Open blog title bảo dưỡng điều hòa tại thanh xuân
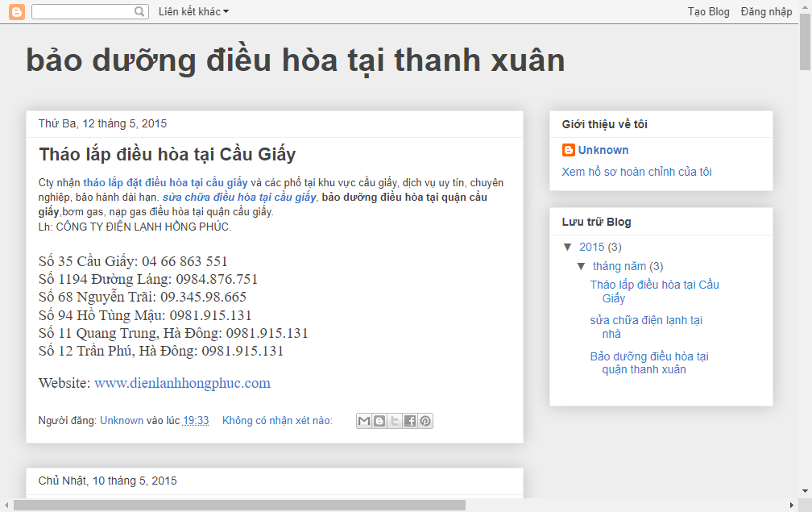This screenshot has height=512, width=812. tap(295, 60)
